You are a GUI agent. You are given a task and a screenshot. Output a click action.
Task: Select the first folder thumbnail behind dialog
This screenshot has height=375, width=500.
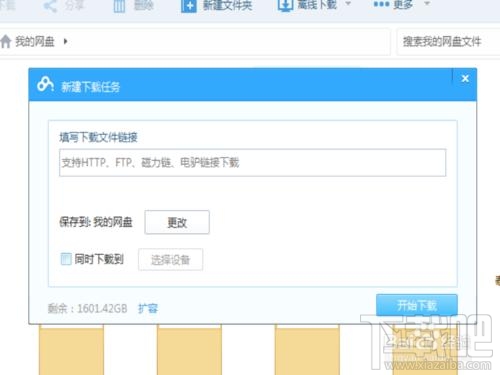point(71,350)
